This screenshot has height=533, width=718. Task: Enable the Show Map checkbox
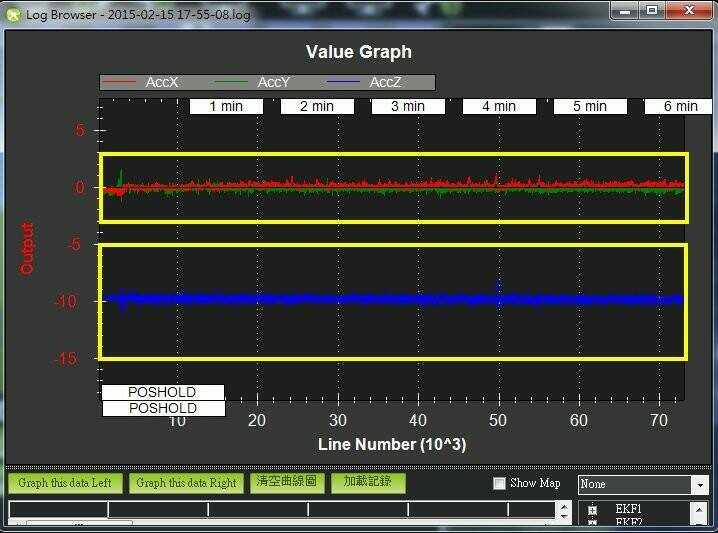coord(500,484)
